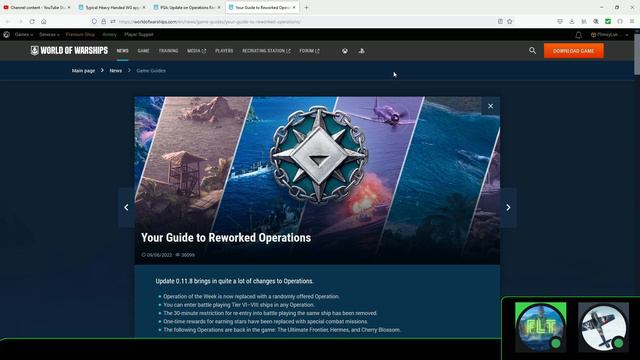This screenshot has height=360, width=640.
Task: Toggle reader view icon in address bar
Action: (x=500, y=22)
